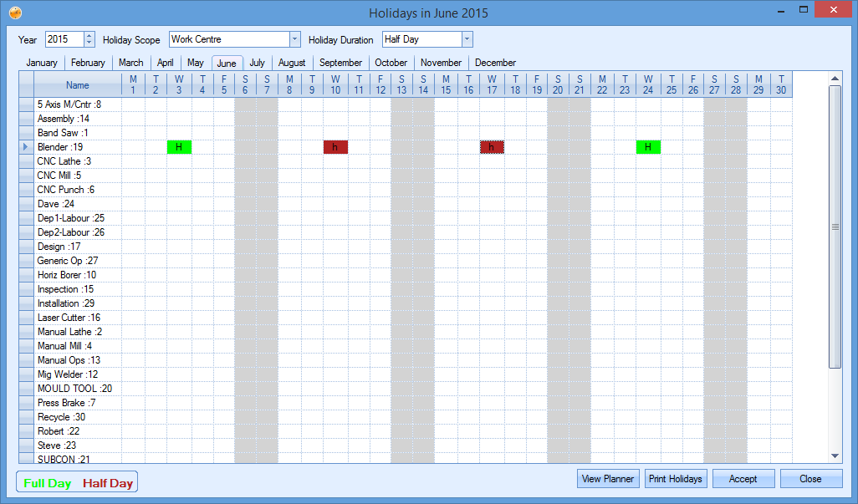Select the green Full Day legend label
The width and height of the screenshot is (858, 504).
click(48, 483)
